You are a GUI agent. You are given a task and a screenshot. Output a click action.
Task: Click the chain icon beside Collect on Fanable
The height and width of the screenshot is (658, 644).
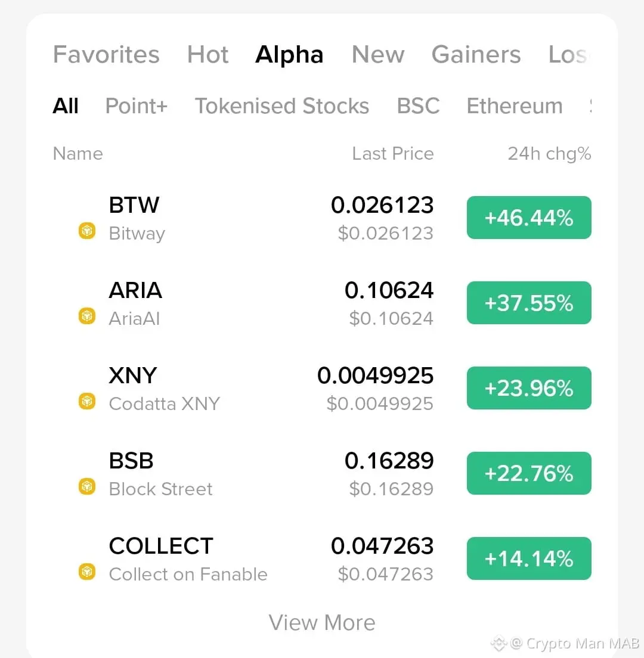tap(87, 572)
